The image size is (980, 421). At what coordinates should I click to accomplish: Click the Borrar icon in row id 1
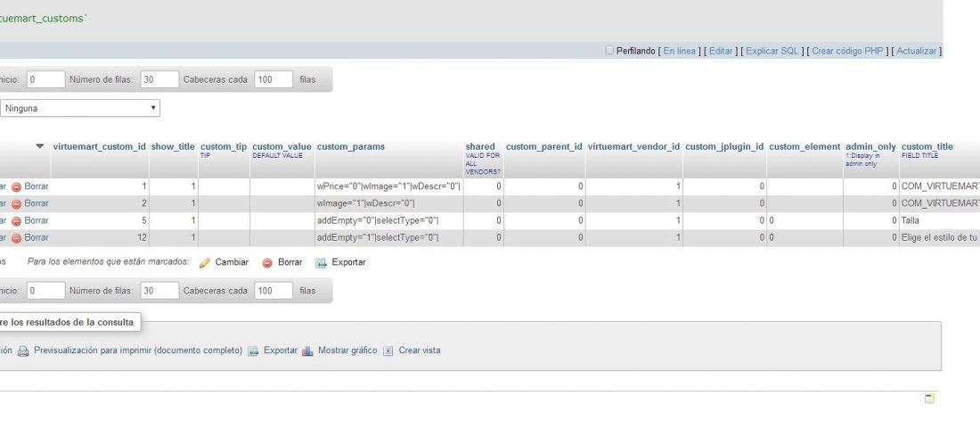pos(17,186)
